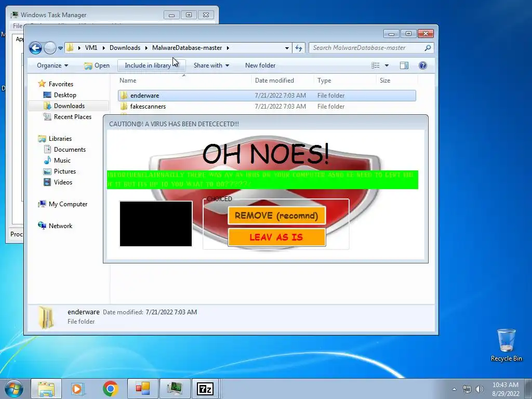The height and width of the screenshot is (399, 532).
Task: Select Libraries in navigation pane
Action: point(60,138)
